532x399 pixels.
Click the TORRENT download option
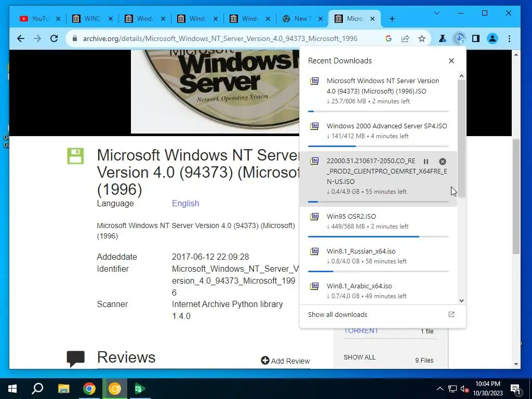pos(361,331)
